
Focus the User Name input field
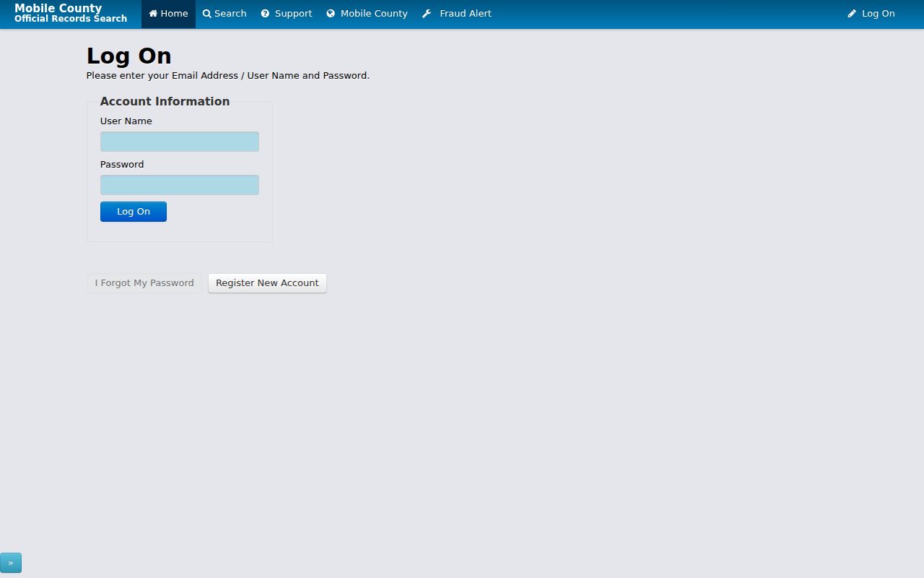[179, 142]
